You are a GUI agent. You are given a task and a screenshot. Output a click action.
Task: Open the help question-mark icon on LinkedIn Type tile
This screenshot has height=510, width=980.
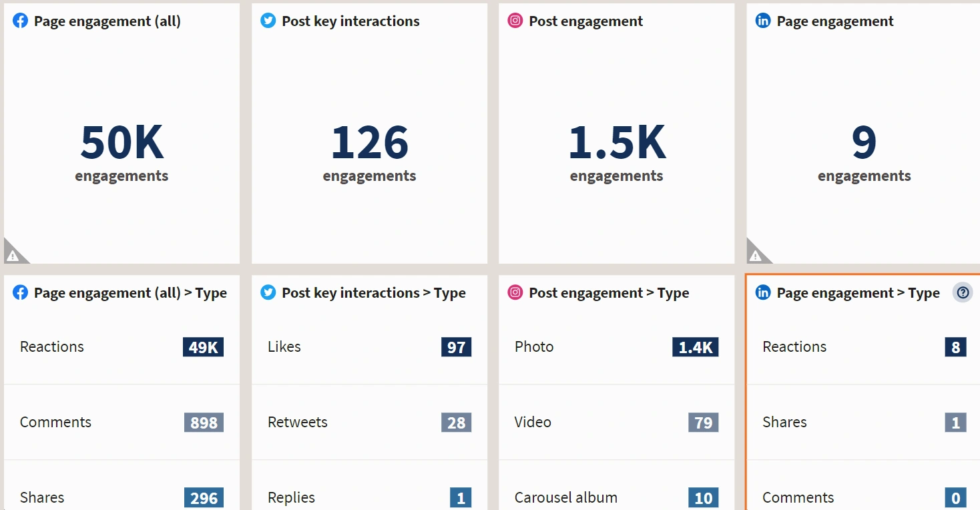(x=963, y=292)
